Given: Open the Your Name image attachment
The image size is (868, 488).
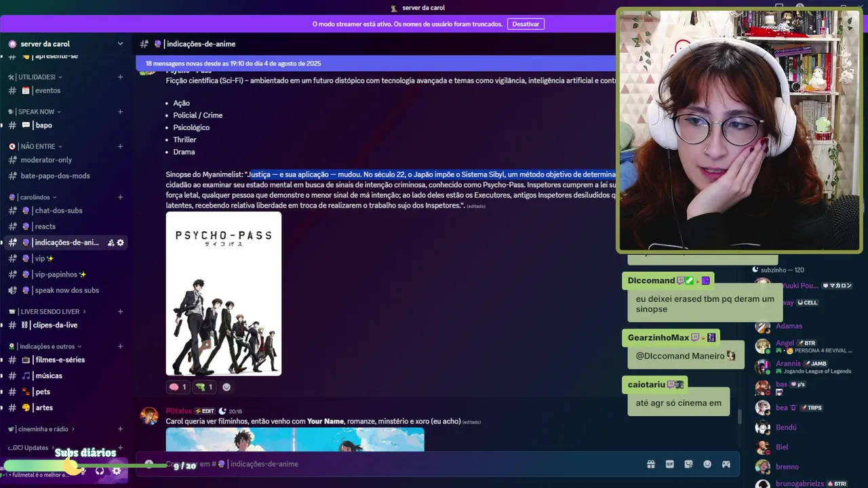Looking at the screenshot, I should click(x=295, y=439).
